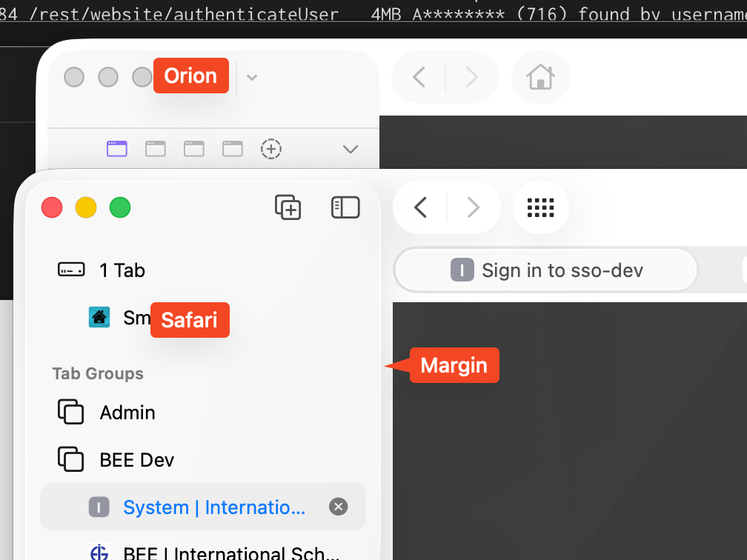
Task: Open Safari's grid of dots icon
Action: (x=540, y=207)
